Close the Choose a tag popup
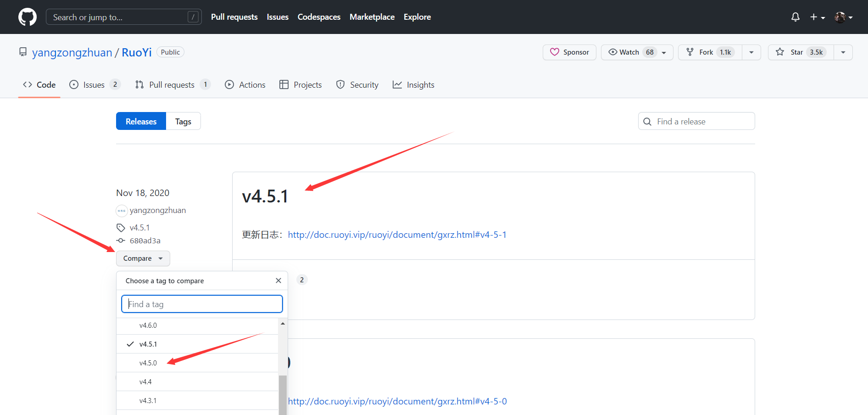Image resolution: width=868 pixels, height=415 pixels. (278, 280)
